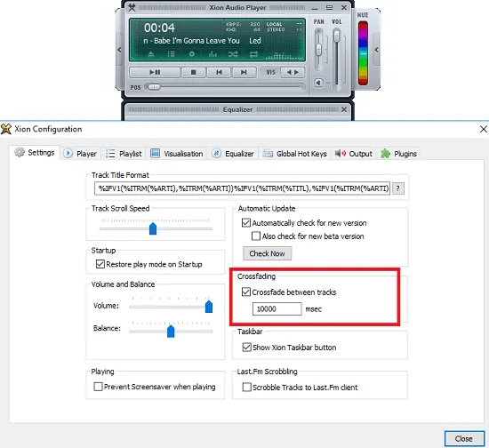489x448 pixels.
Task: Close the Xion Audio Player window
Action: tap(344, 7)
